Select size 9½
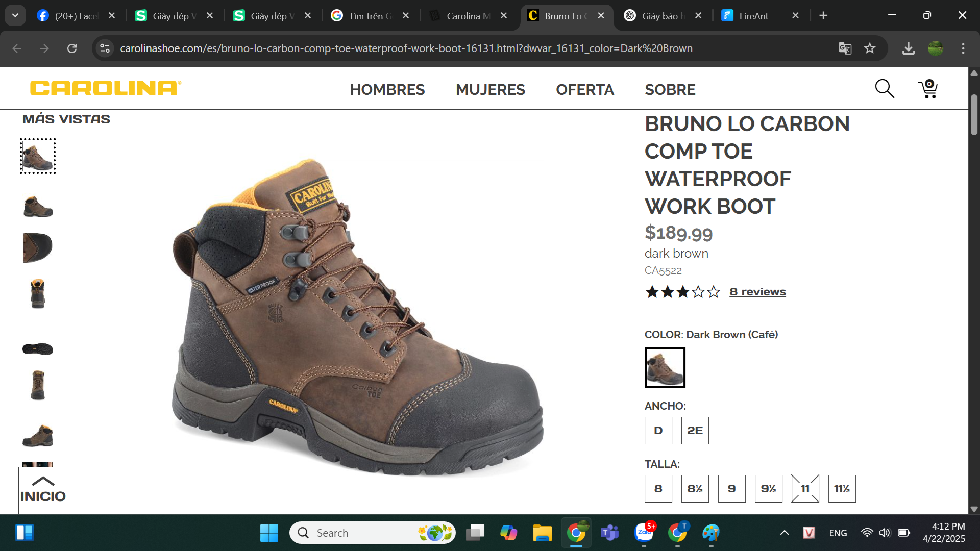This screenshot has width=980, height=551. click(769, 489)
